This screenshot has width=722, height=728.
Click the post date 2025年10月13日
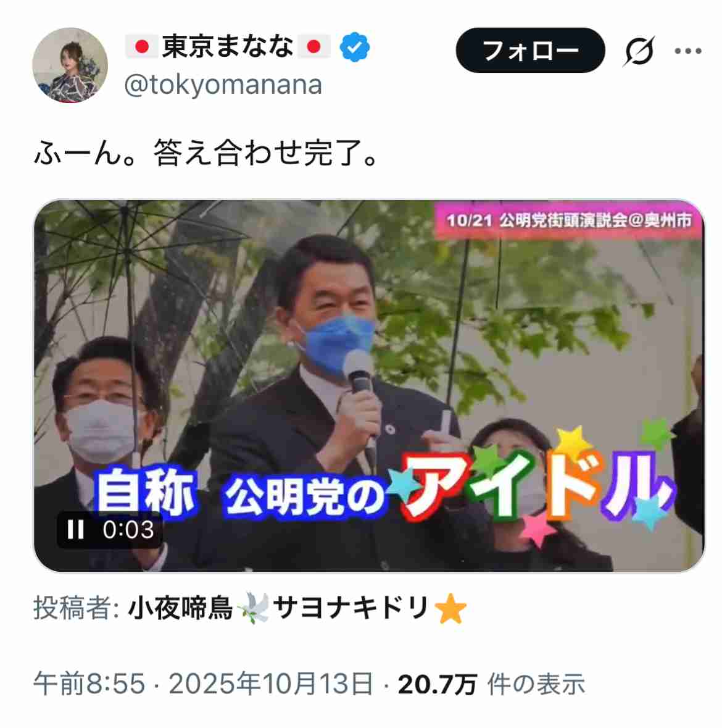pos(271,684)
